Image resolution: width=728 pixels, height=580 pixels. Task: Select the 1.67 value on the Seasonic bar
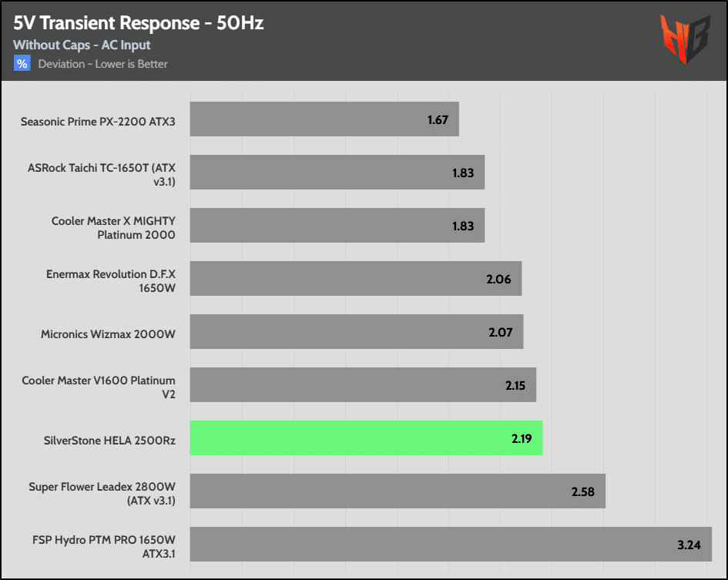pos(438,120)
